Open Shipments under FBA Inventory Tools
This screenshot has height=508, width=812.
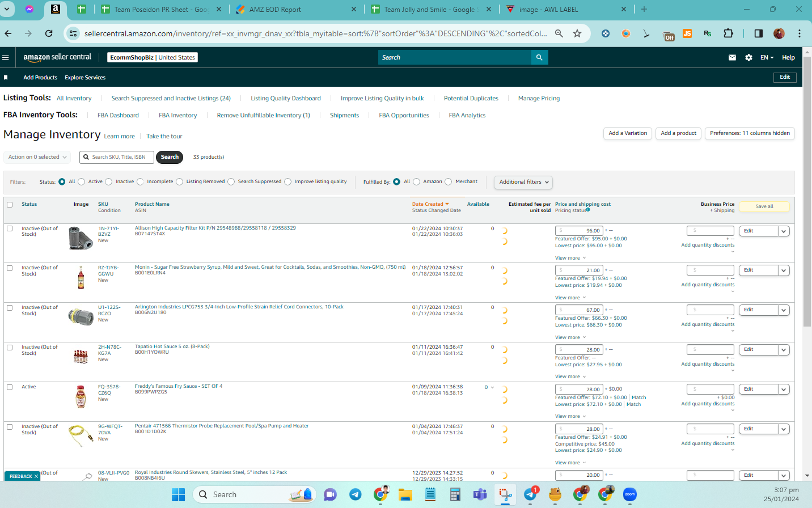click(344, 116)
